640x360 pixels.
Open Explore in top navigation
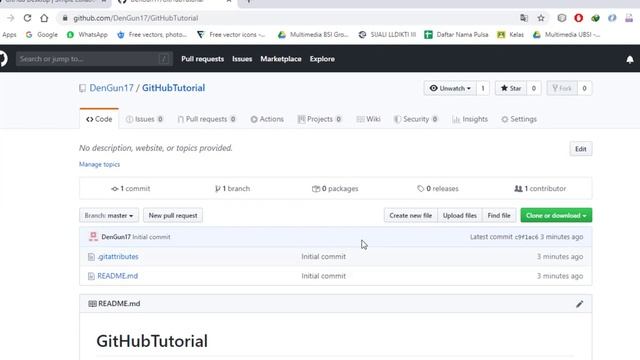[322, 59]
